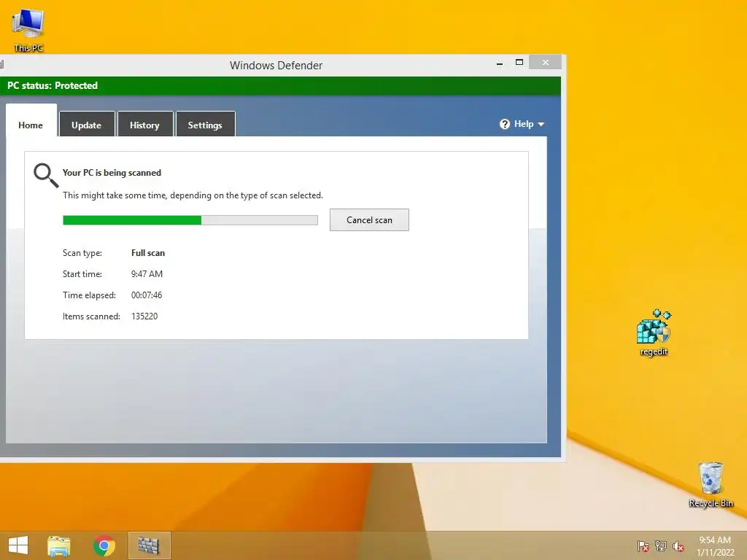The width and height of the screenshot is (747, 560).
Task: Maximize the Windows Defender window
Action: click(x=519, y=63)
